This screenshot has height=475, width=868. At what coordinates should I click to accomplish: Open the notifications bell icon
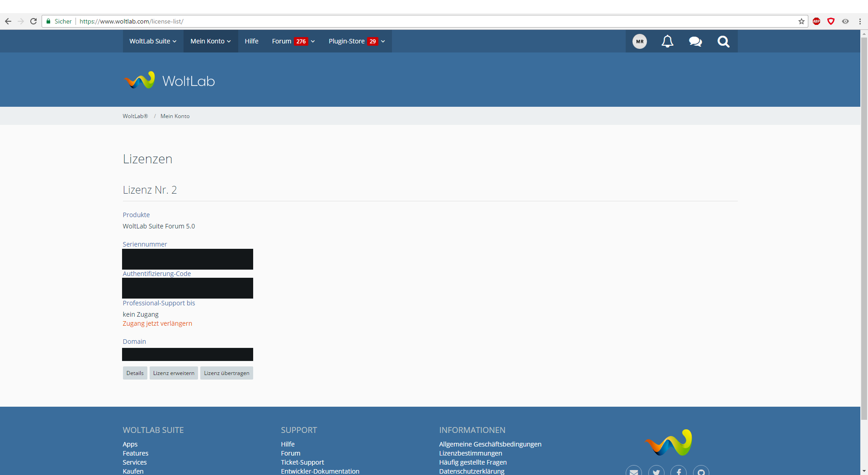[x=667, y=42]
